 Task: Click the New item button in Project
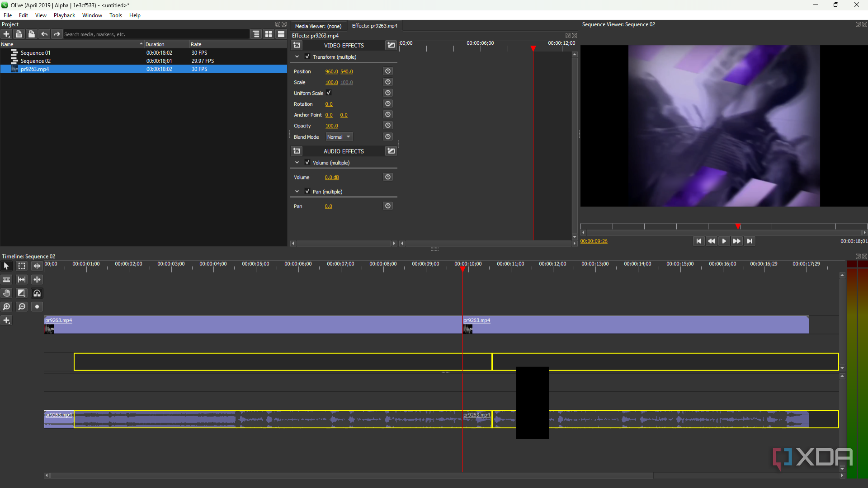[x=6, y=34]
